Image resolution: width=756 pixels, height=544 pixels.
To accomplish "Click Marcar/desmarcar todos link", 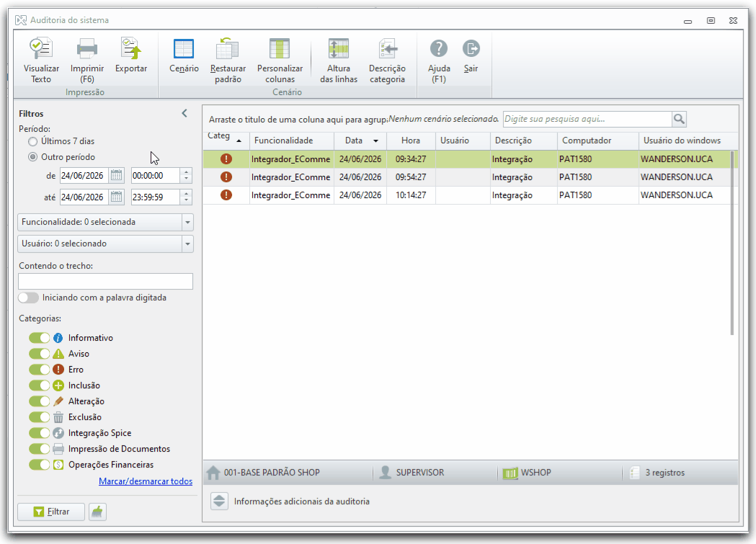I will click(146, 481).
